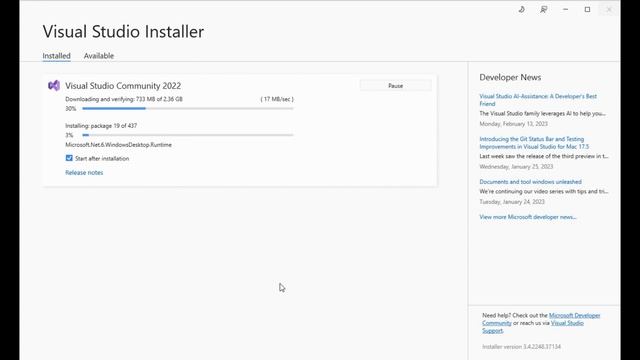Click the Wednesday, January 25, 2023 date
640x360 pixels.
516,167
